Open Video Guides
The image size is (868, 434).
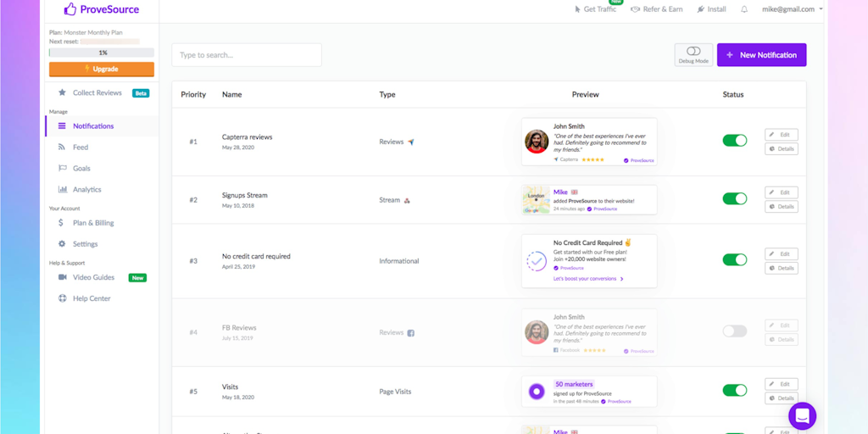[93, 277]
